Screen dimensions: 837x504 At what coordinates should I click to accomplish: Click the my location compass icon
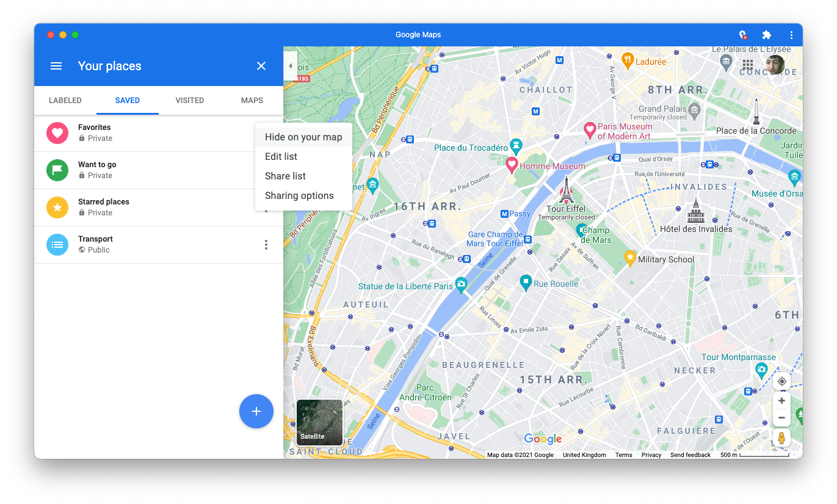click(781, 381)
